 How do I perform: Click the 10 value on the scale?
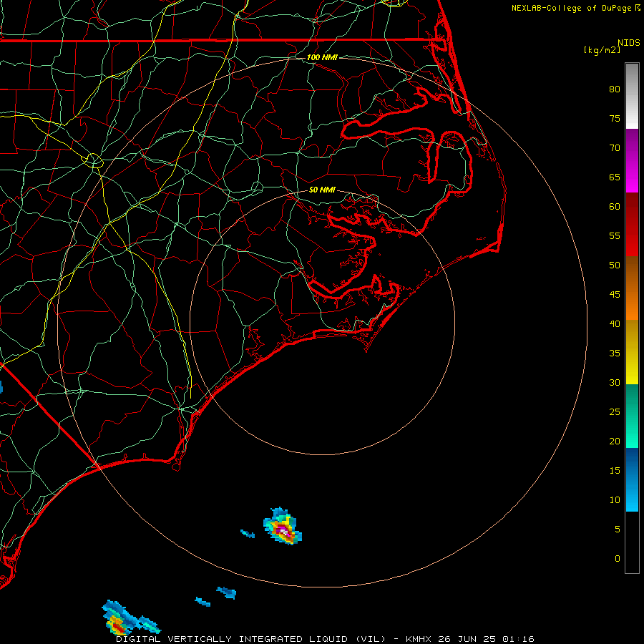[x=615, y=500]
